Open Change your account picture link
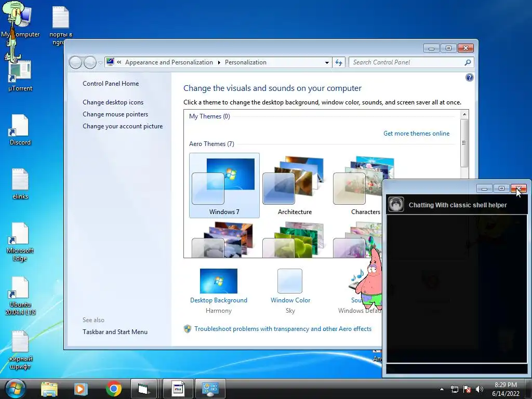Viewport: 532px width, 399px height. 123,126
